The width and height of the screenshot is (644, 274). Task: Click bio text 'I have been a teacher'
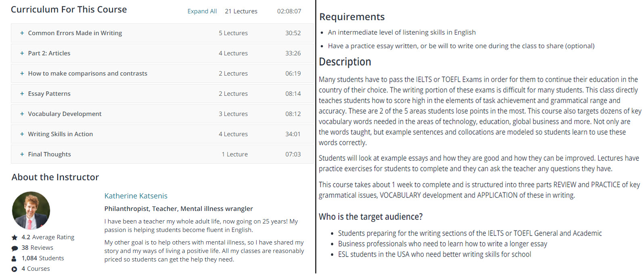coord(201,226)
